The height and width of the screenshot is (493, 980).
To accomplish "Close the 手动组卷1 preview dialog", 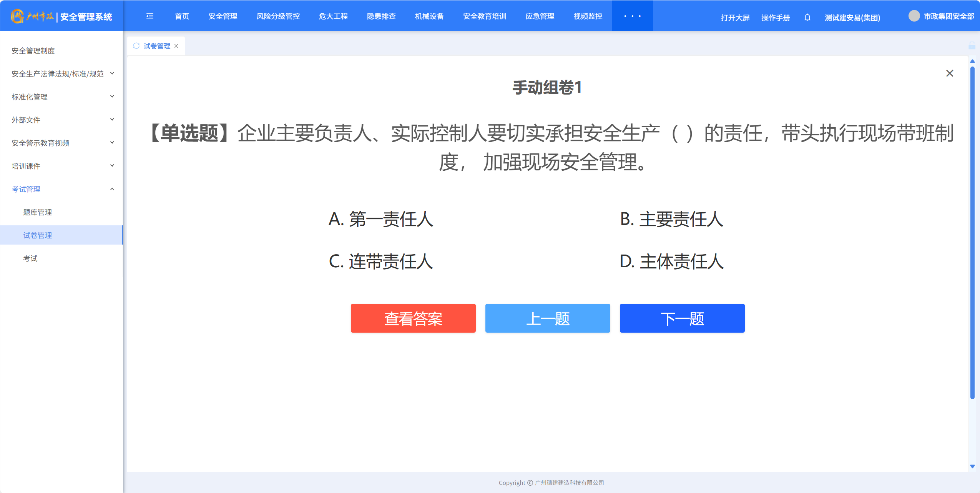I will (x=950, y=73).
